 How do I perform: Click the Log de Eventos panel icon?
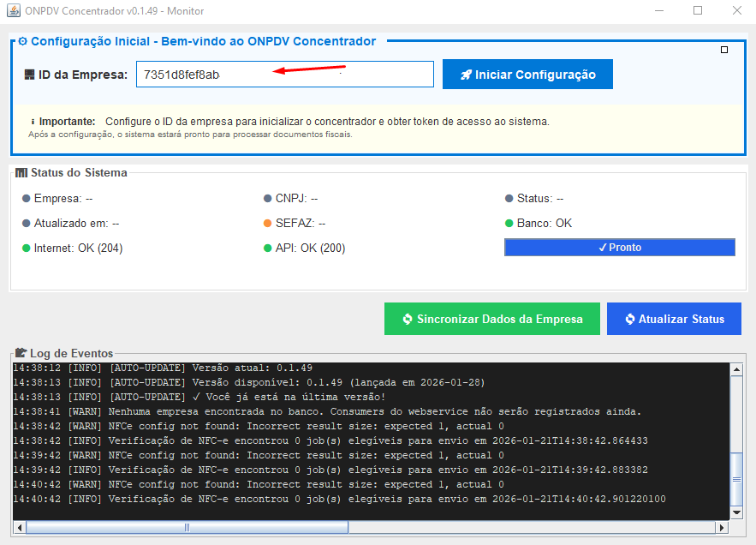(21, 353)
